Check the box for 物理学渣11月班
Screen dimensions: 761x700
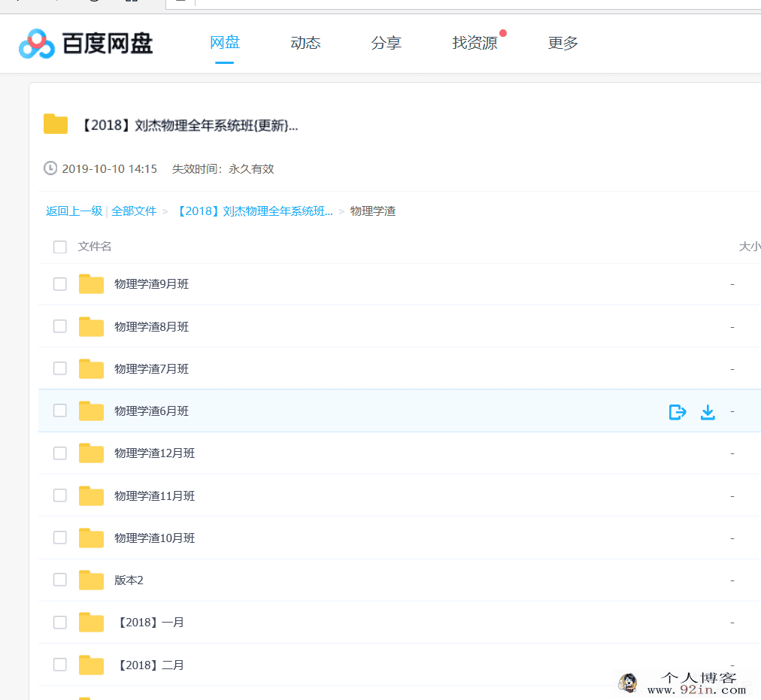59,495
